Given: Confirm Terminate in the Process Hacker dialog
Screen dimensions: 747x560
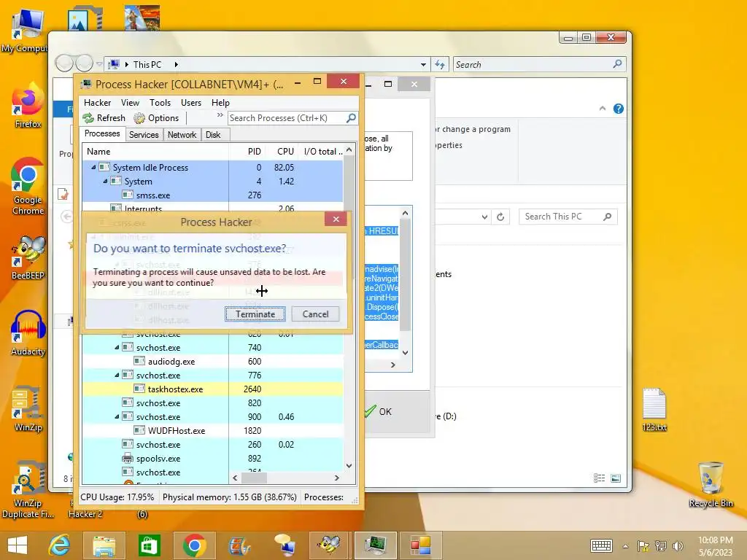Looking at the screenshot, I should (255, 314).
